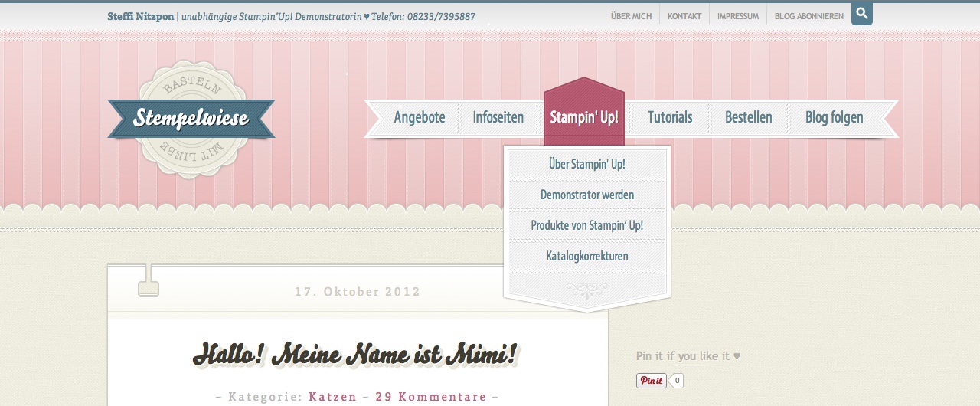Image resolution: width=980 pixels, height=406 pixels.
Task: Go to the Impressum page
Action: click(x=738, y=16)
